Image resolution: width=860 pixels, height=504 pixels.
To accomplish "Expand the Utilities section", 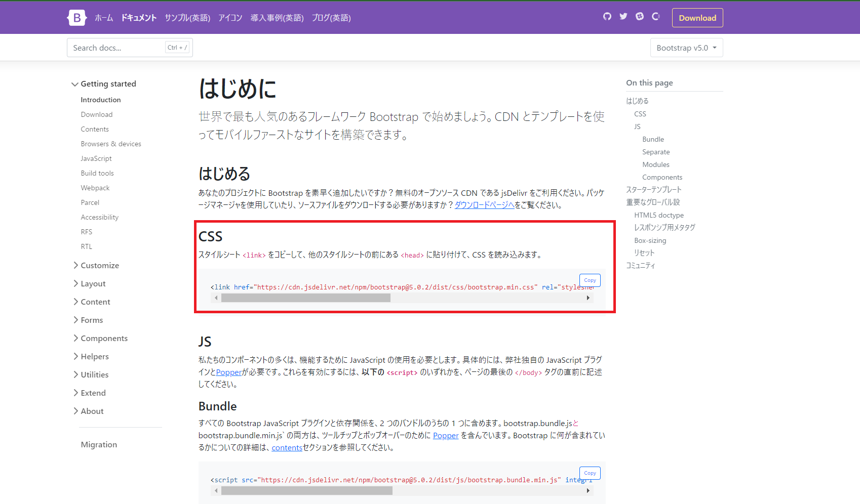I will [x=91, y=374].
